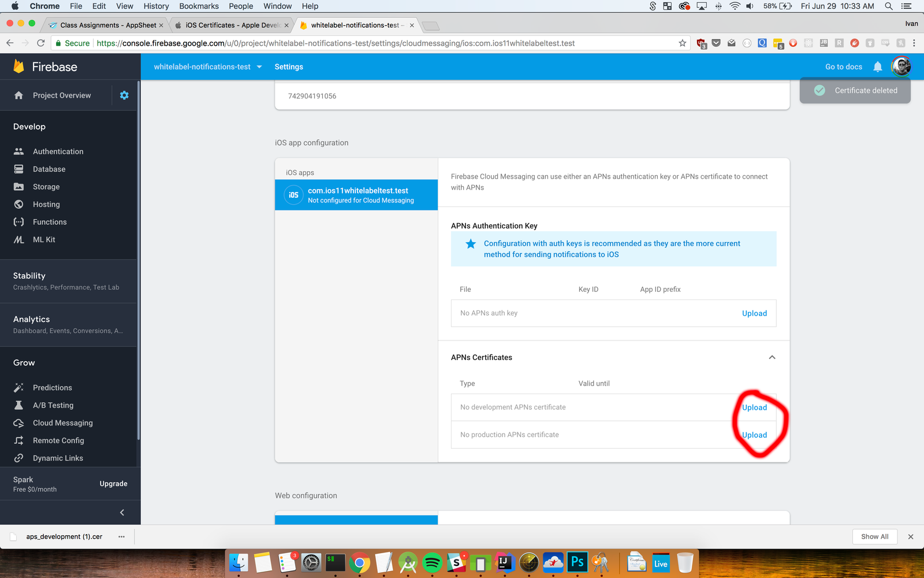Close the downloads bar

[x=911, y=537]
